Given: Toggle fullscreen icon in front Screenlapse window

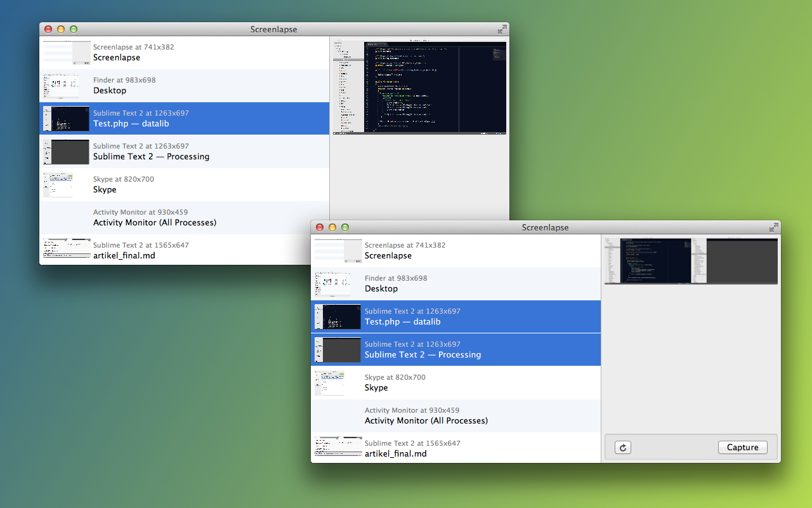Looking at the screenshot, I should (773, 227).
